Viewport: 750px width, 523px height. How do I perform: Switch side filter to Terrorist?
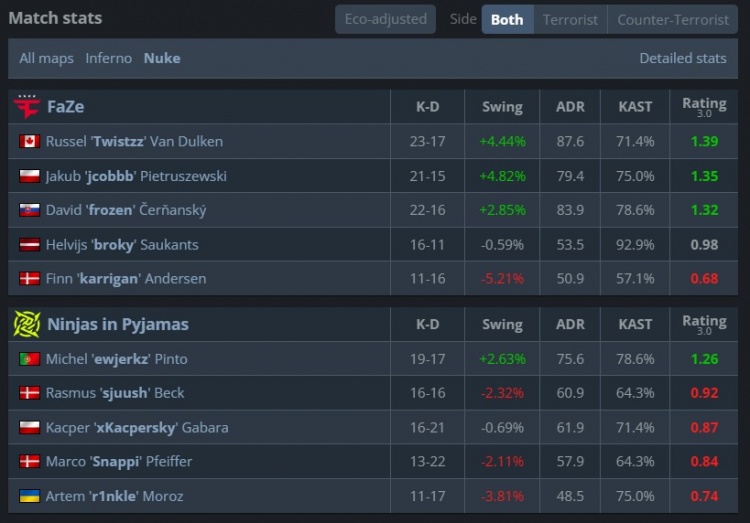tap(570, 19)
